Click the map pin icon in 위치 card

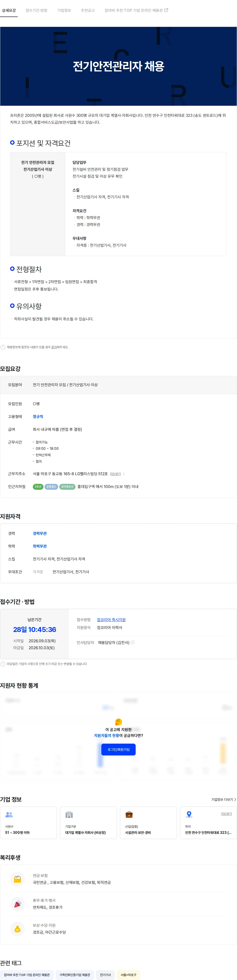[189, 815]
